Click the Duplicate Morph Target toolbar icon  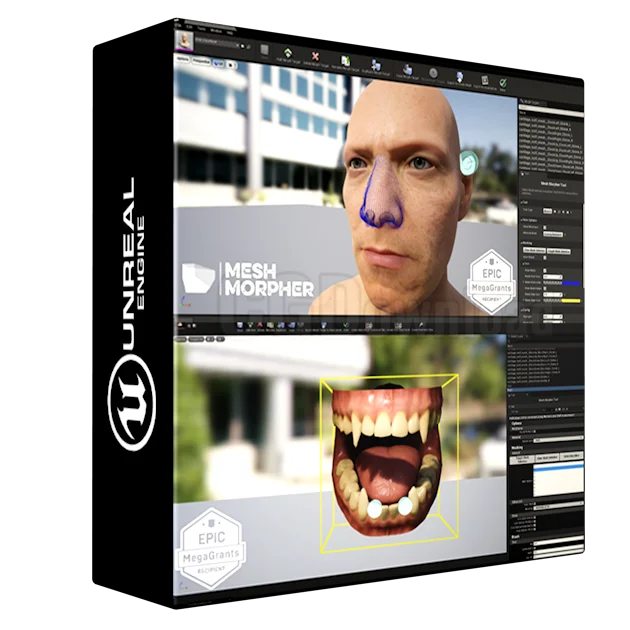[376, 65]
